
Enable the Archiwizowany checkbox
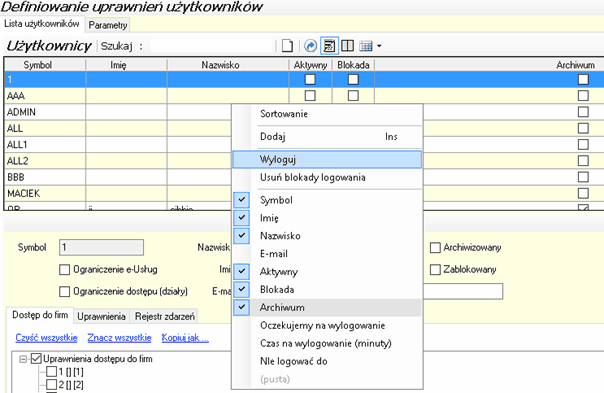click(x=435, y=248)
